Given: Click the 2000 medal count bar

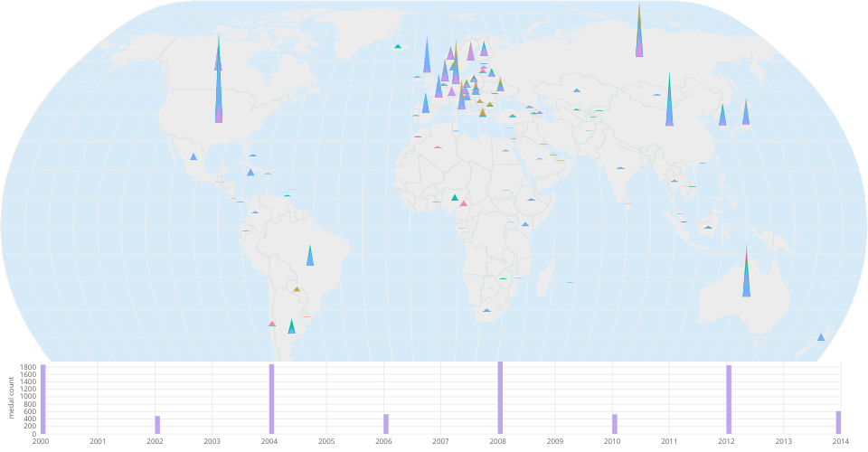Looking at the screenshot, I should [42, 400].
